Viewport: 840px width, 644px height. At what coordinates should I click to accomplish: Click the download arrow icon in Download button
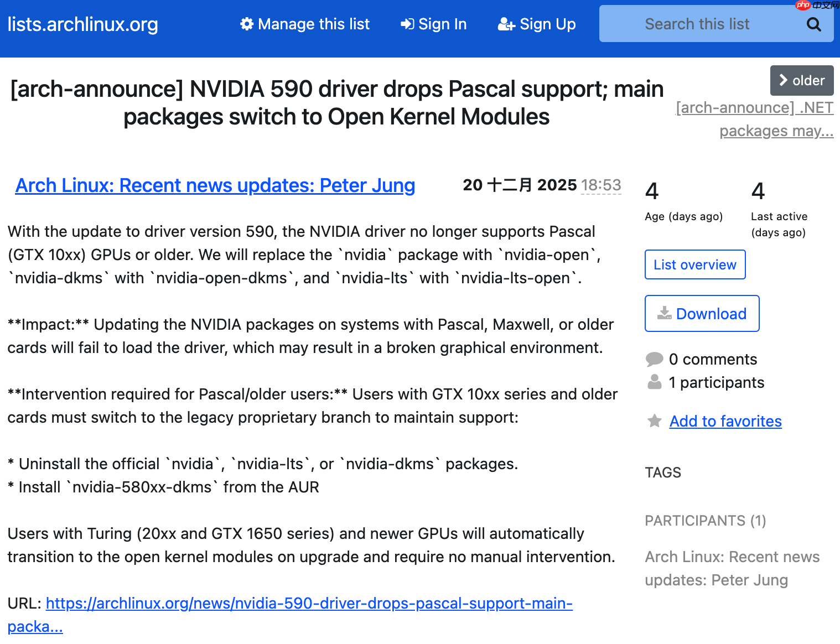666,313
